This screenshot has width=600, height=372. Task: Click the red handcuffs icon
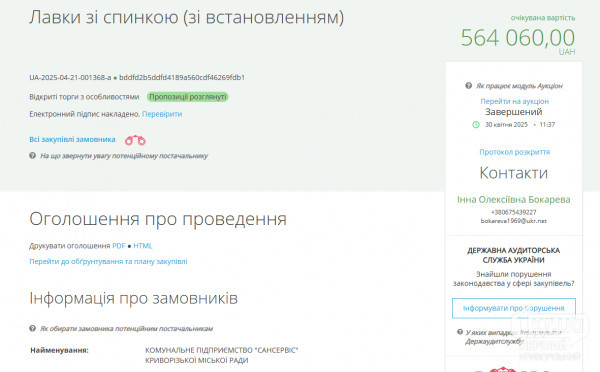[x=135, y=140]
